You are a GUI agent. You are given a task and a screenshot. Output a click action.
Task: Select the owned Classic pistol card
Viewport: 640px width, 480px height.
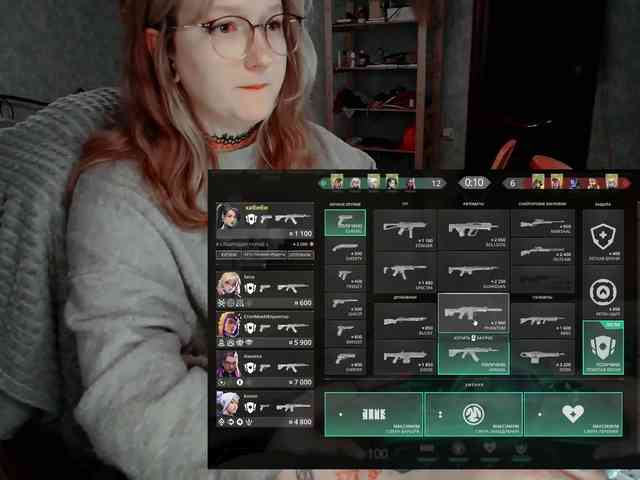coord(345,222)
